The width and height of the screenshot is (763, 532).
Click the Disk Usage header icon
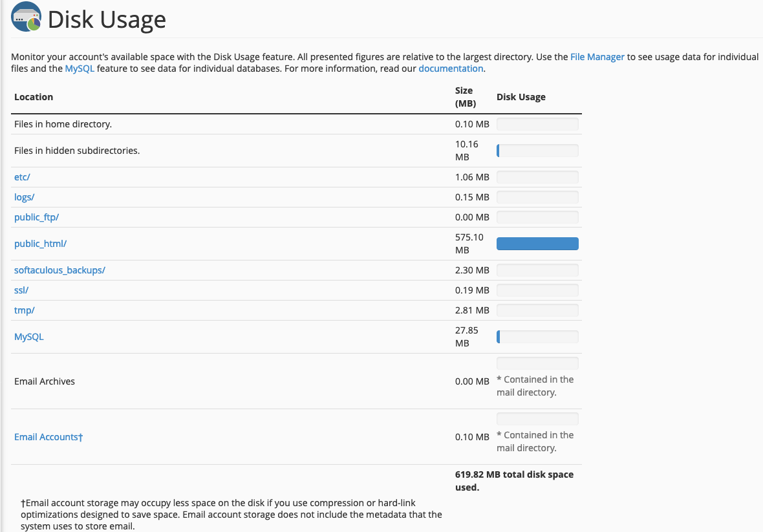click(x=26, y=19)
